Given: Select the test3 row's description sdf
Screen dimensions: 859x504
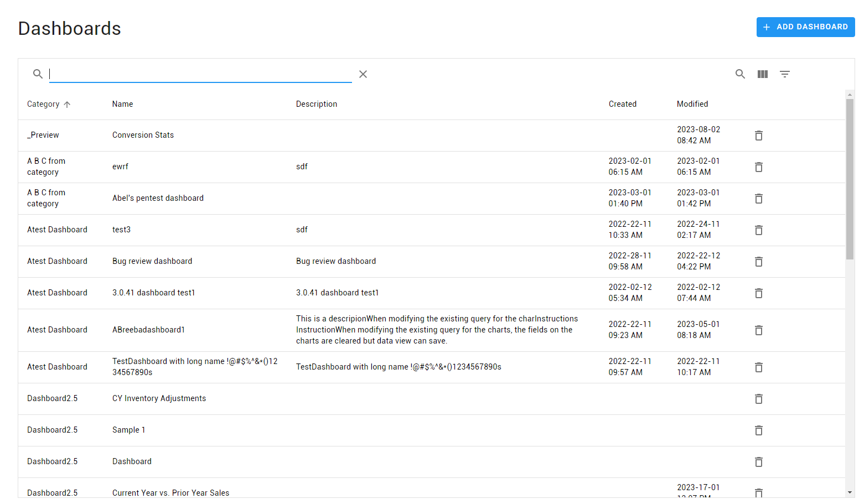Looking at the screenshot, I should pos(302,230).
